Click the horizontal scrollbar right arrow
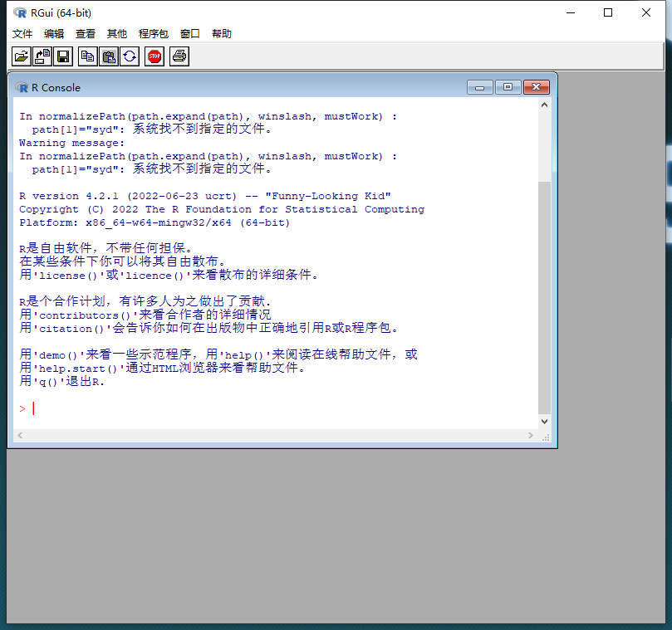Viewport: 672px width, 630px height. [x=531, y=436]
